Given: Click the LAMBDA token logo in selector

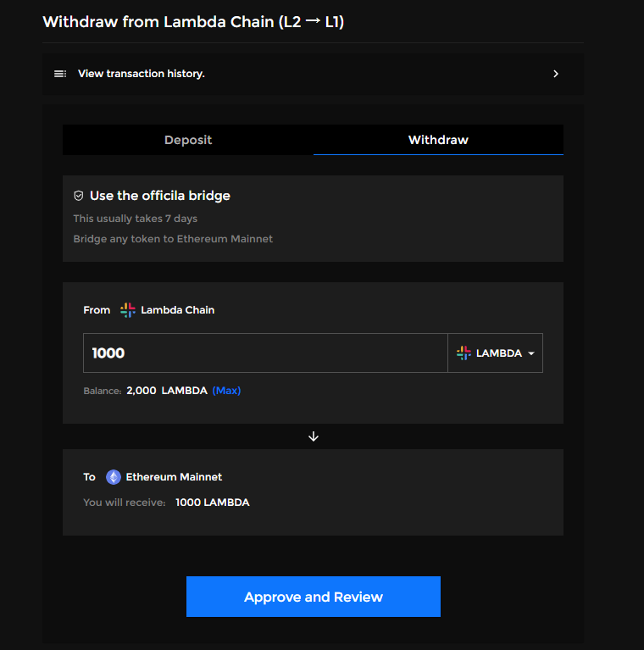Looking at the screenshot, I should click(464, 353).
